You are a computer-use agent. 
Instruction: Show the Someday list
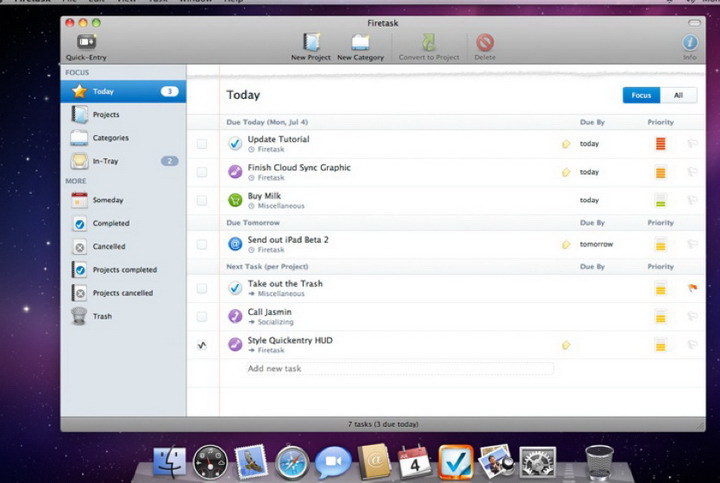pos(123,200)
